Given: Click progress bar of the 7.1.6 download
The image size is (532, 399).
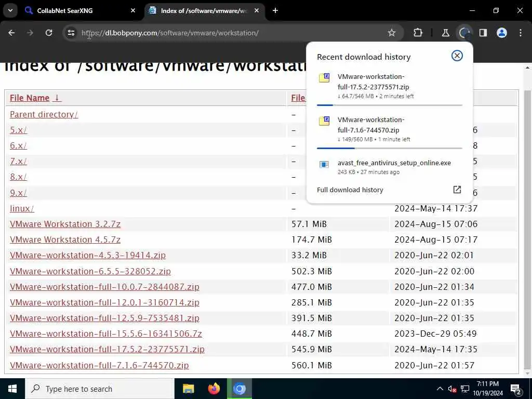Looking at the screenshot, I should (x=390, y=148).
